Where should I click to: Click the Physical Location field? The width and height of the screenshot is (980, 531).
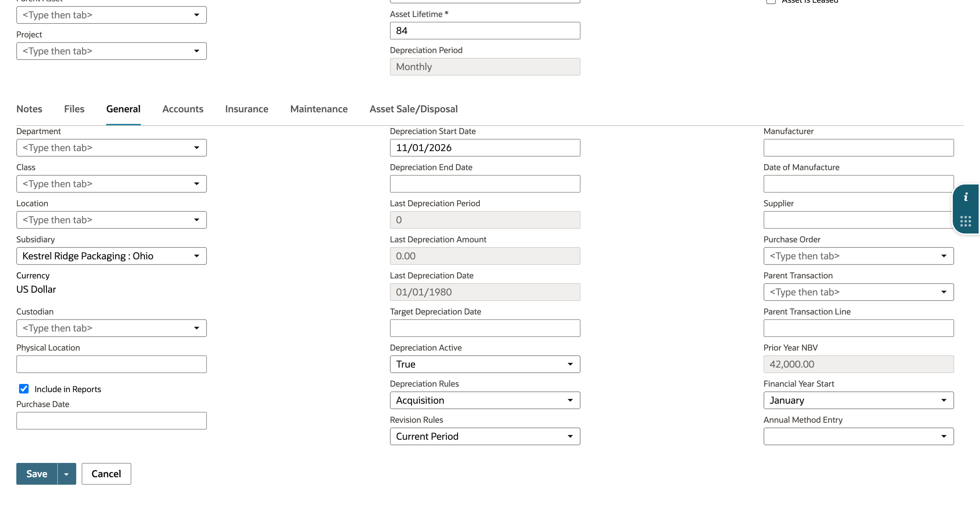(112, 364)
